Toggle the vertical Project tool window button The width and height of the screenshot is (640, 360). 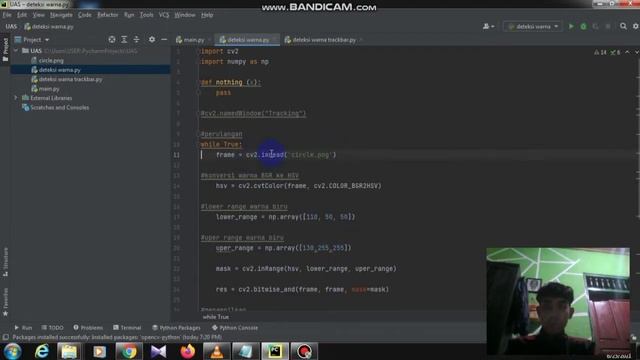pyautogui.click(x=5, y=49)
